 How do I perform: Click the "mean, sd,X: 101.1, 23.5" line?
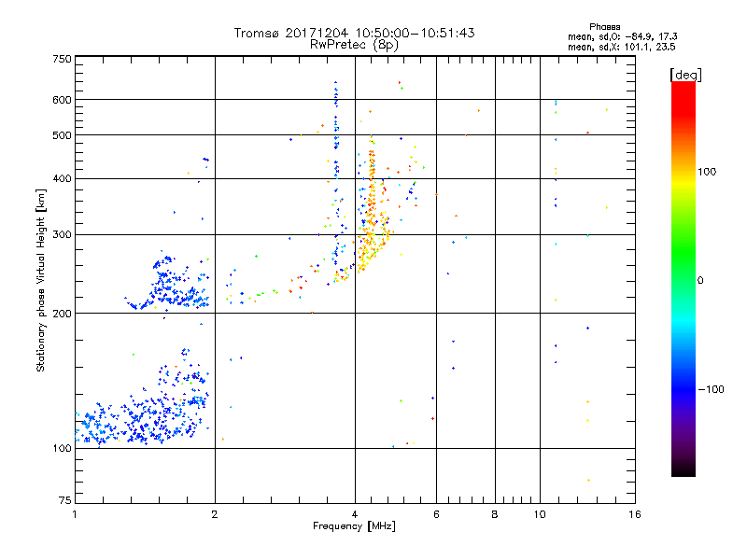(621, 47)
